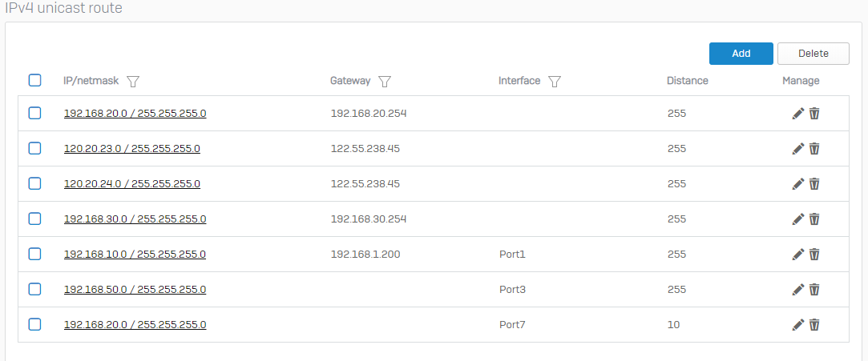868x361 pixels.
Task: Open the 120.20.24.0 / 255.255.255.0 link
Action: [x=132, y=183]
